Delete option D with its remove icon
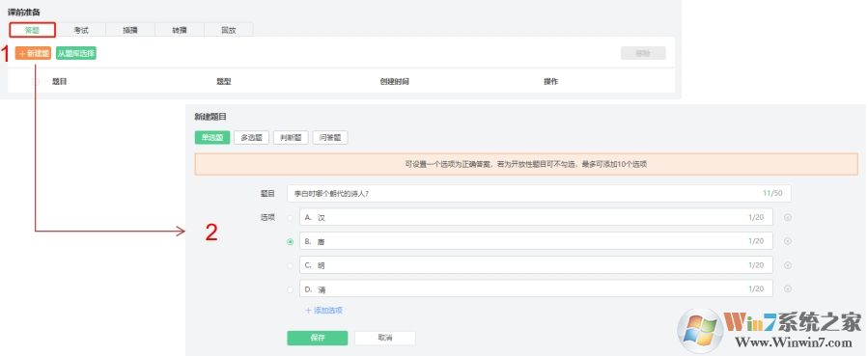This screenshot has width=868, height=356. click(x=788, y=288)
